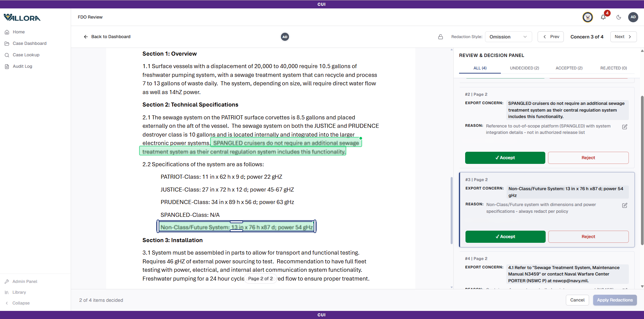Click the Navy seal emblem icon
644x319 pixels.
point(588,17)
